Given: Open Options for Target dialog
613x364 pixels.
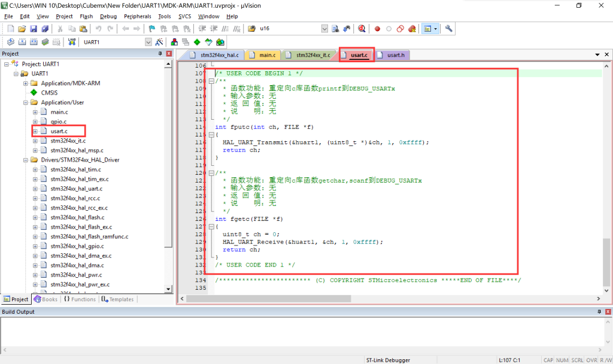Looking at the screenshot, I should coord(159,41).
